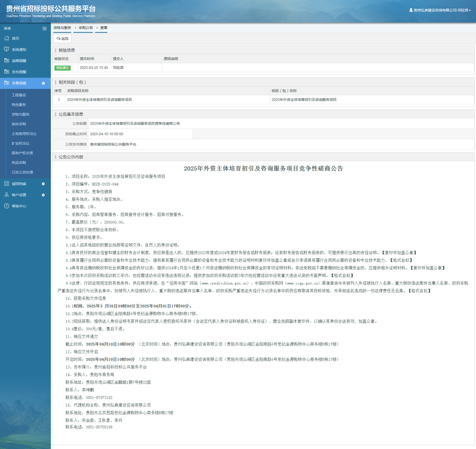Click 货物与服务 breadcrumb link

point(62,28)
